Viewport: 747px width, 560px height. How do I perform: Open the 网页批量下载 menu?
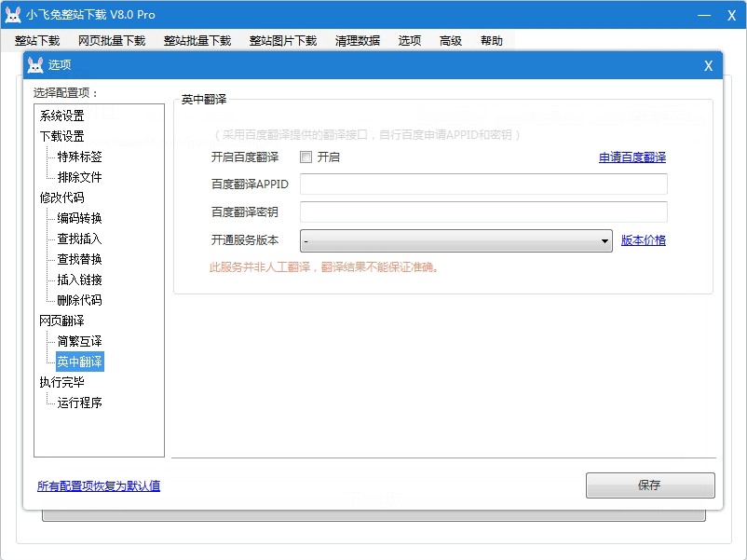pyautogui.click(x=112, y=41)
